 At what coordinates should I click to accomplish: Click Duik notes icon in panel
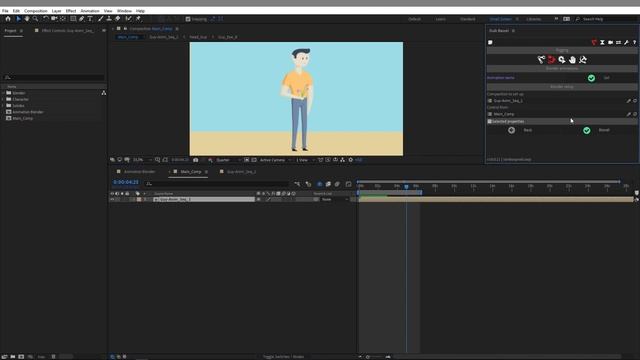click(x=490, y=42)
